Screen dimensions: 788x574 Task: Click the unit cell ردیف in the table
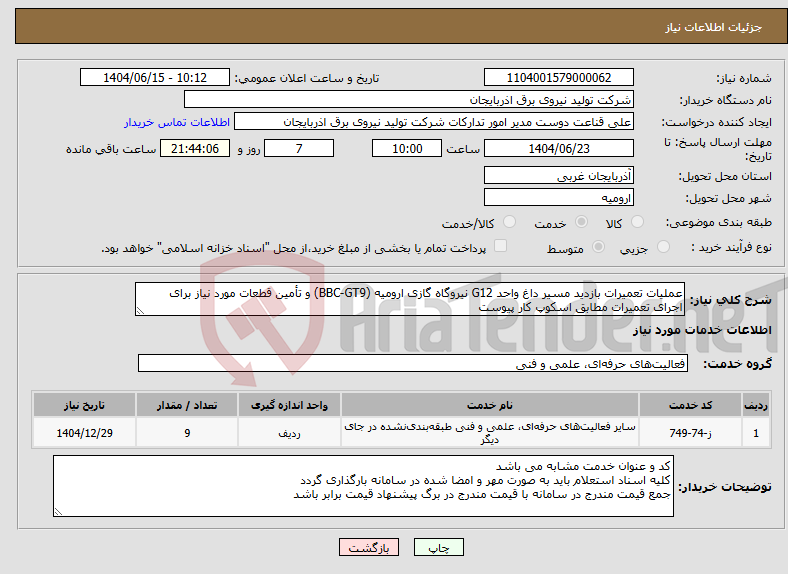289,433
